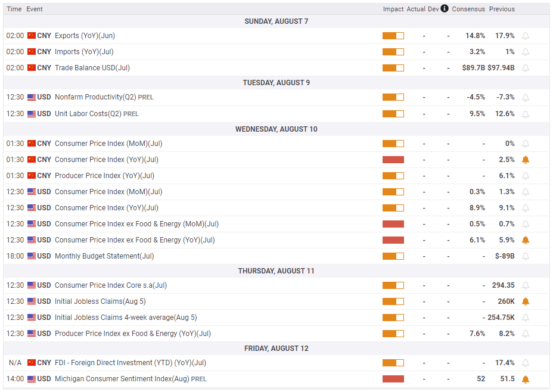Click bell icon for CNY Exports (YoY)
The height and width of the screenshot is (392, 553).
coord(525,36)
